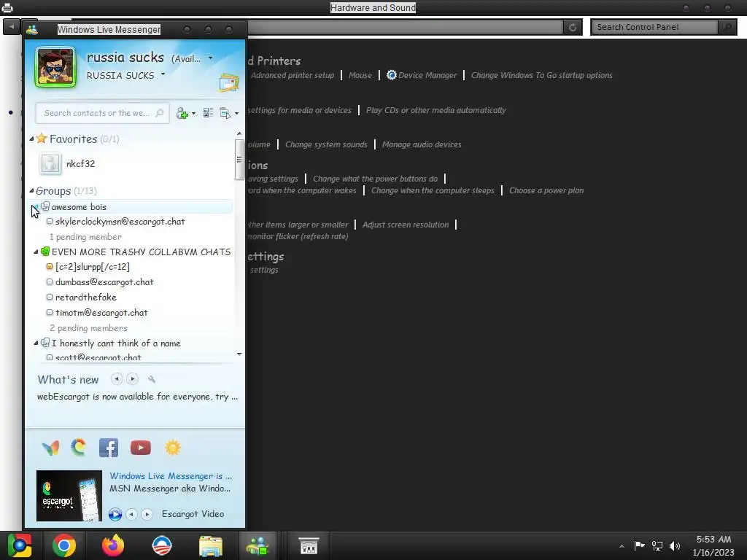
Task: Click the russia sucks profile avatar picture
Action: coord(55,67)
